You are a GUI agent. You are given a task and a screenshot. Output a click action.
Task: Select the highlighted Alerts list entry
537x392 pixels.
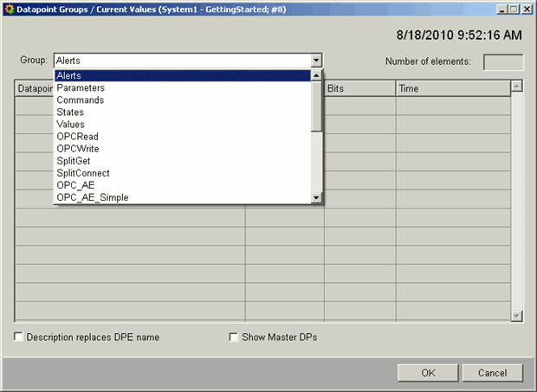pyautogui.click(x=68, y=76)
